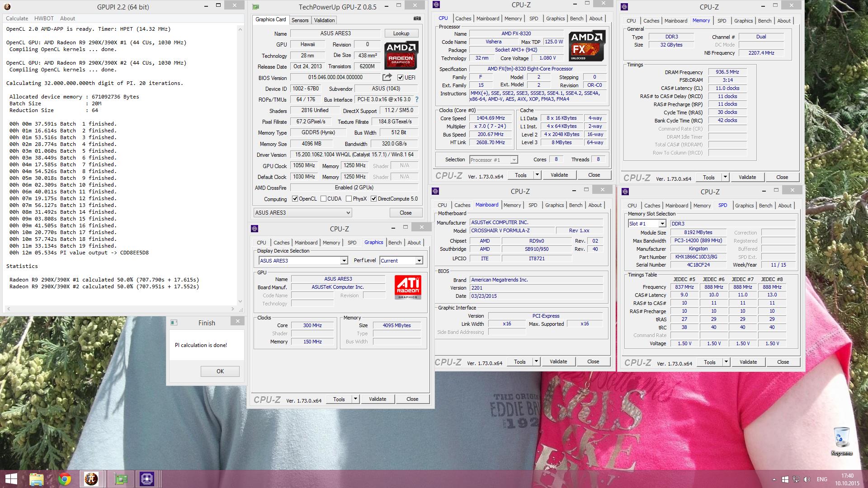Open the Processor #1 selection dropdown
Viewport: 868px width, 488px height.
(x=493, y=160)
